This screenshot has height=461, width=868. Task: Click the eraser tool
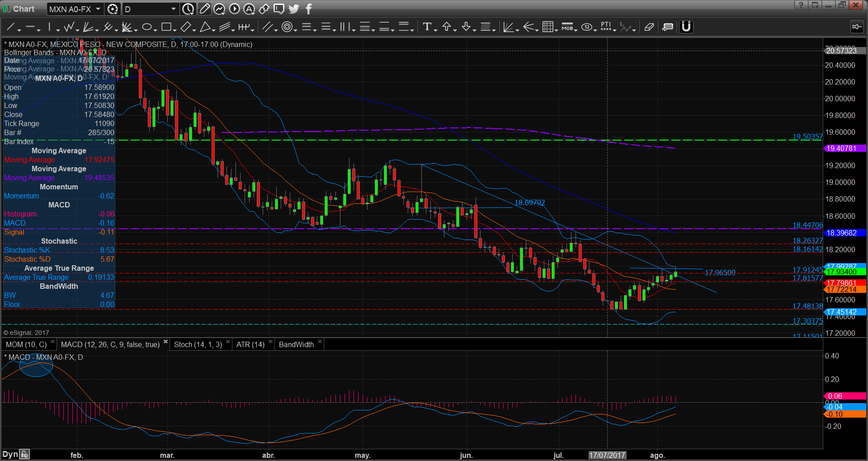[649, 27]
